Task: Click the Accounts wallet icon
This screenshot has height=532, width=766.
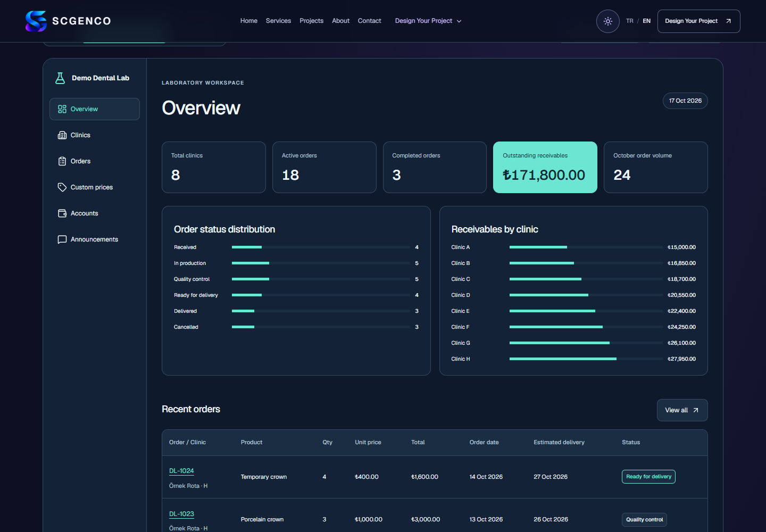Action: [x=62, y=213]
